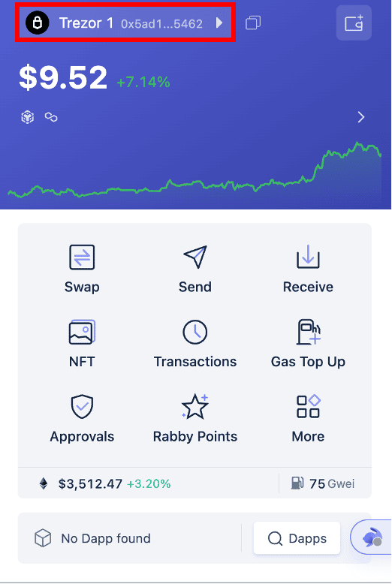Click the Polygon chain icon below balance
This screenshot has height=584, width=392.
coord(51,117)
